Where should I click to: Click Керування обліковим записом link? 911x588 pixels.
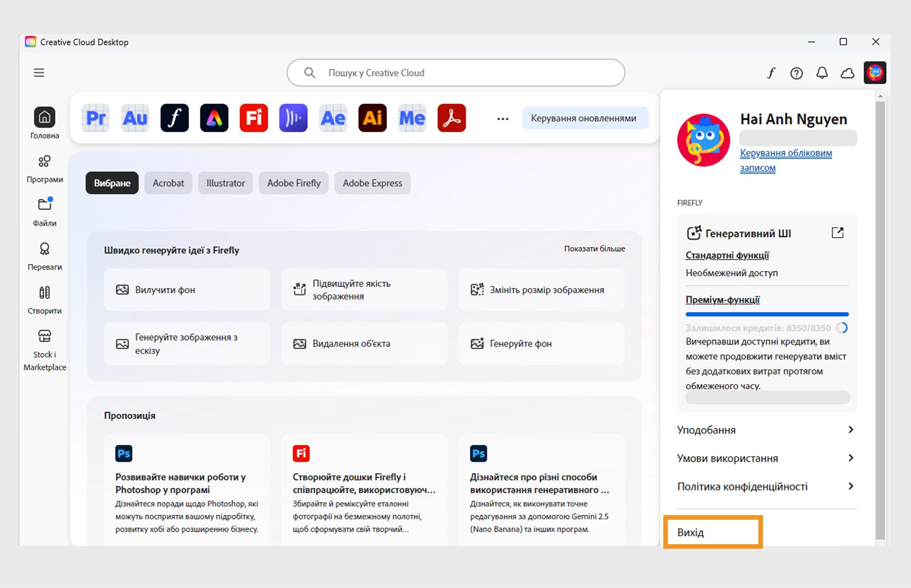point(786,160)
